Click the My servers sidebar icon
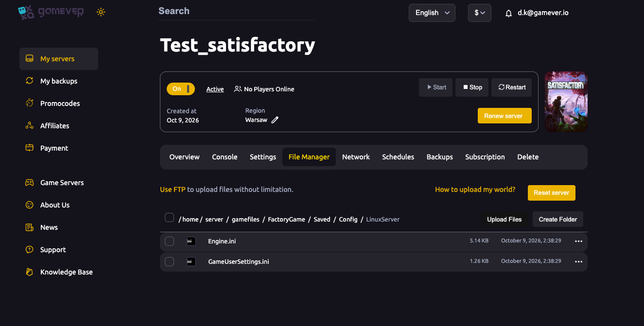 pos(30,59)
